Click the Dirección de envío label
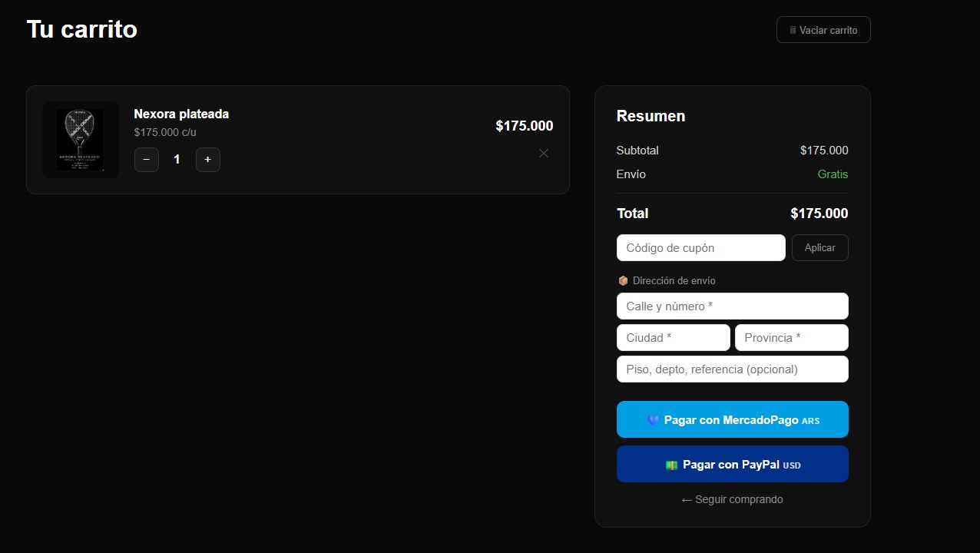980x553 pixels. pos(667,281)
